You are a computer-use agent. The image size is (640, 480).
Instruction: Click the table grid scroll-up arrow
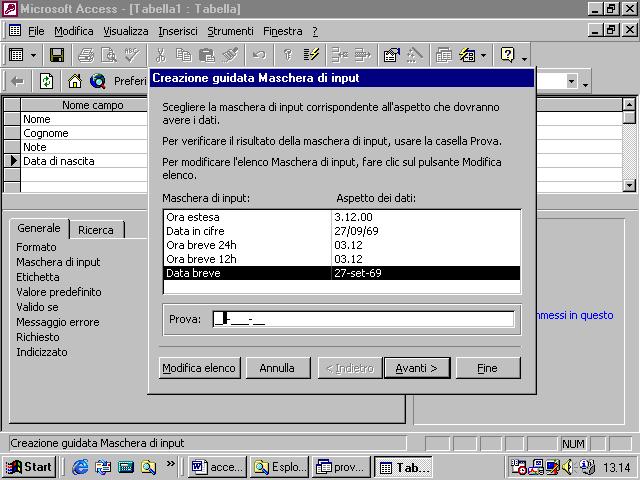629,104
